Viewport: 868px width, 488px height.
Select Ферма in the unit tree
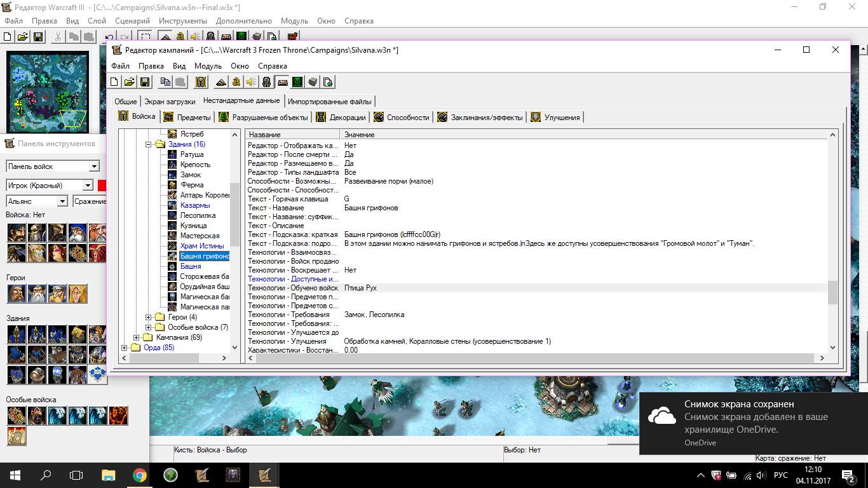coord(192,185)
